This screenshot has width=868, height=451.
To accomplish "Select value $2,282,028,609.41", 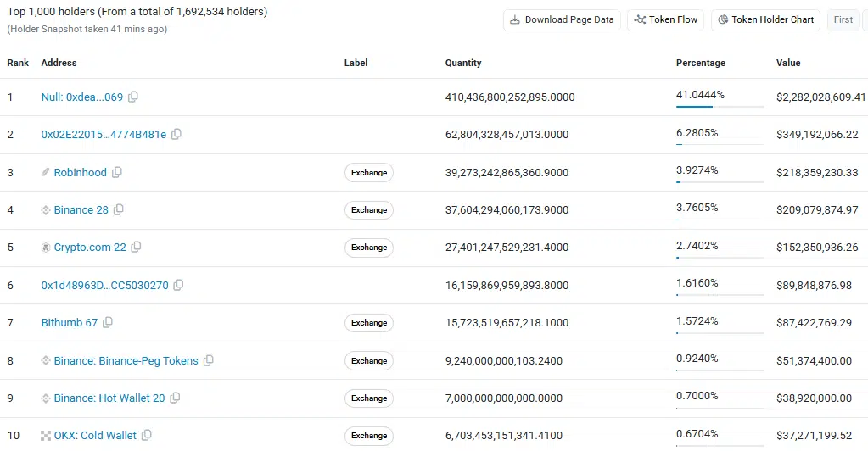I will [821, 97].
